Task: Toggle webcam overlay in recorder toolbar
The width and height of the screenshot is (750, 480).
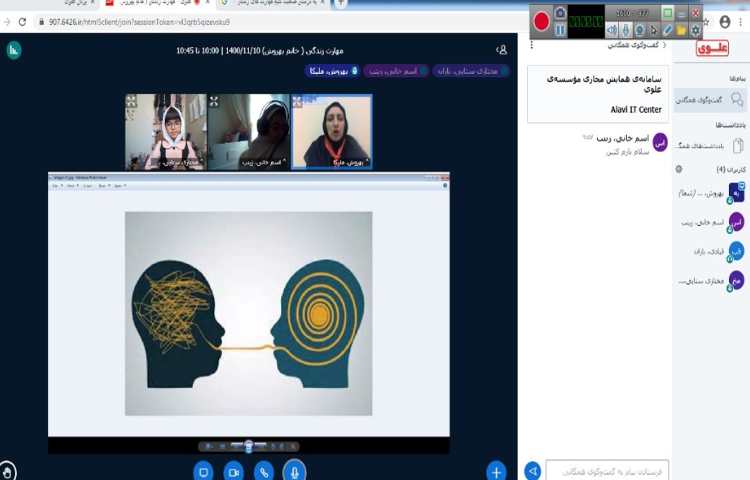Action: [640, 30]
